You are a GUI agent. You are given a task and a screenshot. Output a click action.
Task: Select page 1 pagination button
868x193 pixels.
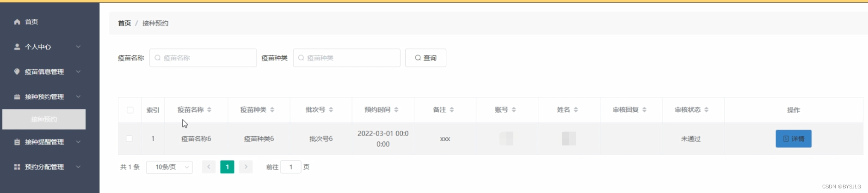[x=227, y=167]
